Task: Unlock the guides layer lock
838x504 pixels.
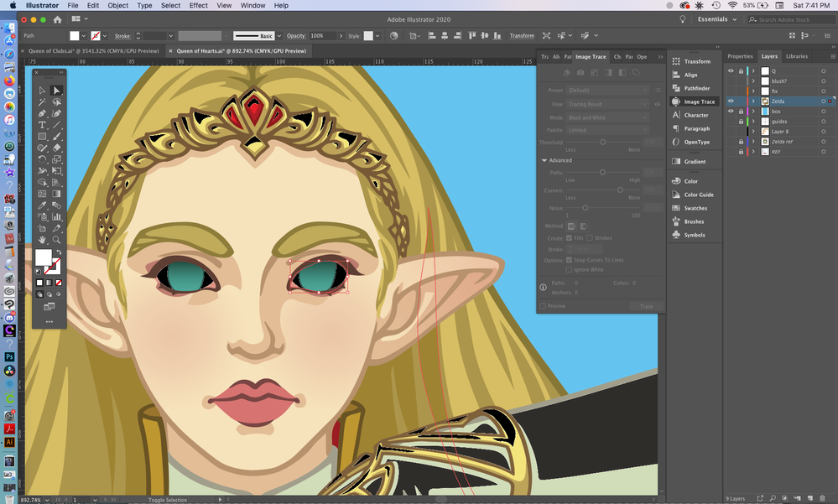Action: pyautogui.click(x=741, y=121)
